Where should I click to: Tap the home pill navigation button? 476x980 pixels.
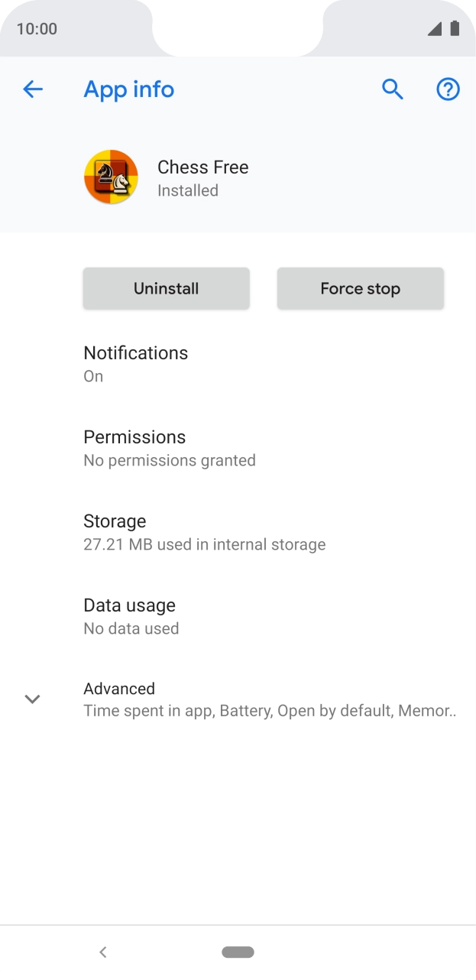238,952
